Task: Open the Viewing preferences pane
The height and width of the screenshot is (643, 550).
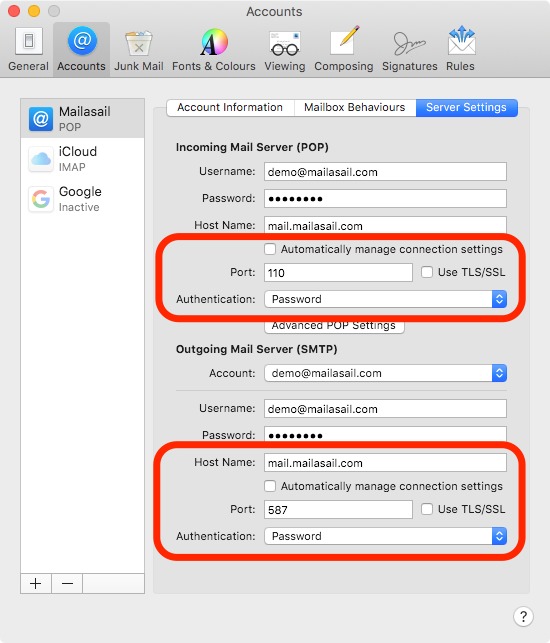Action: click(285, 50)
